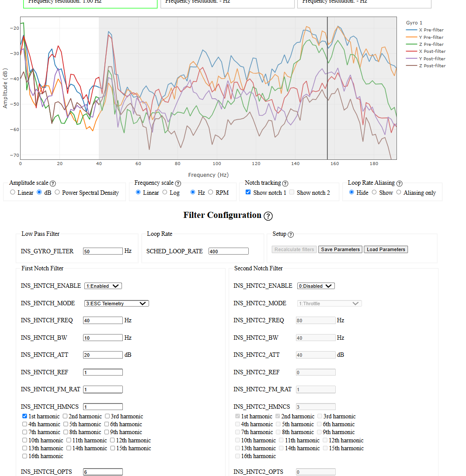
Task: Select dB amplitude scale
Action: (39, 192)
